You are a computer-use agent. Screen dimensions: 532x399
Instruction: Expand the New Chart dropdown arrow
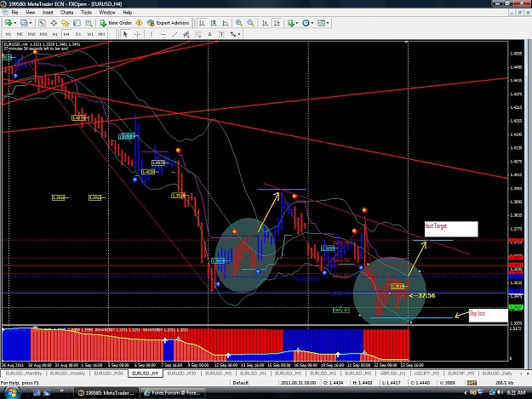tap(15, 23)
